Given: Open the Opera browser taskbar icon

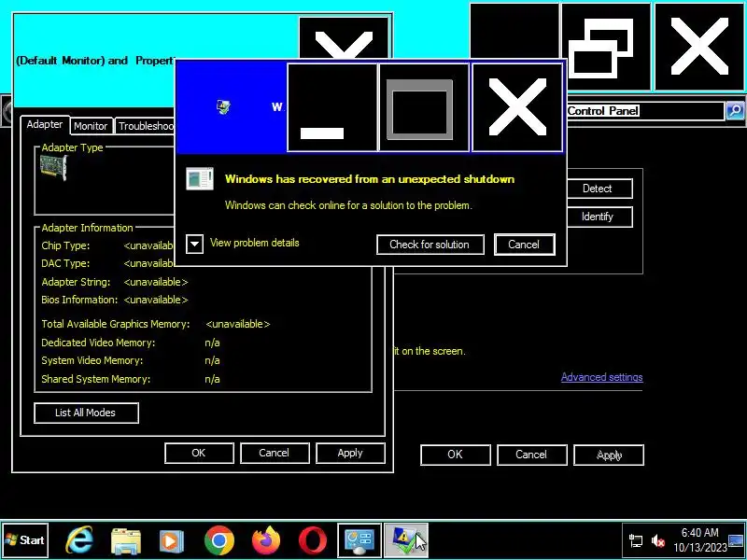Looking at the screenshot, I should pos(313,541).
